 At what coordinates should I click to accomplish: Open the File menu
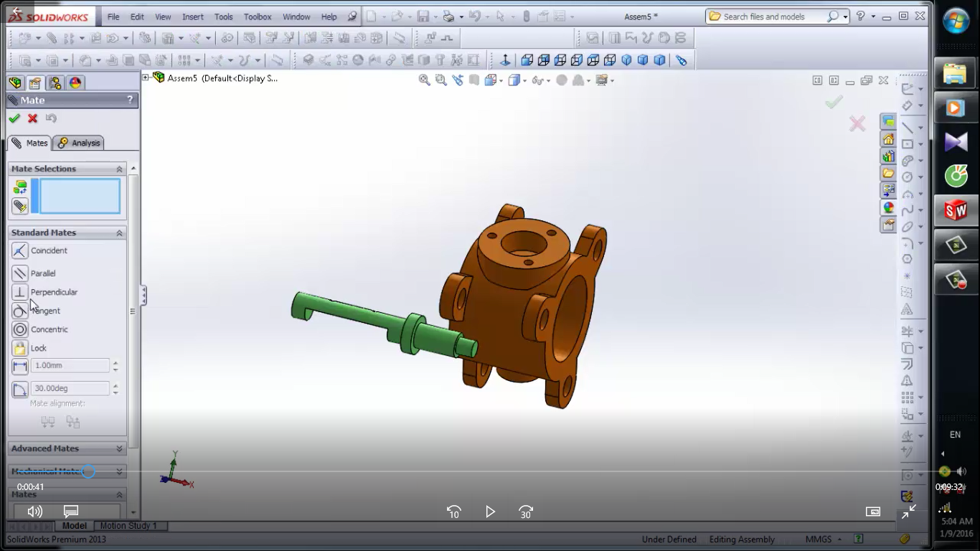[x=113, y=17]
